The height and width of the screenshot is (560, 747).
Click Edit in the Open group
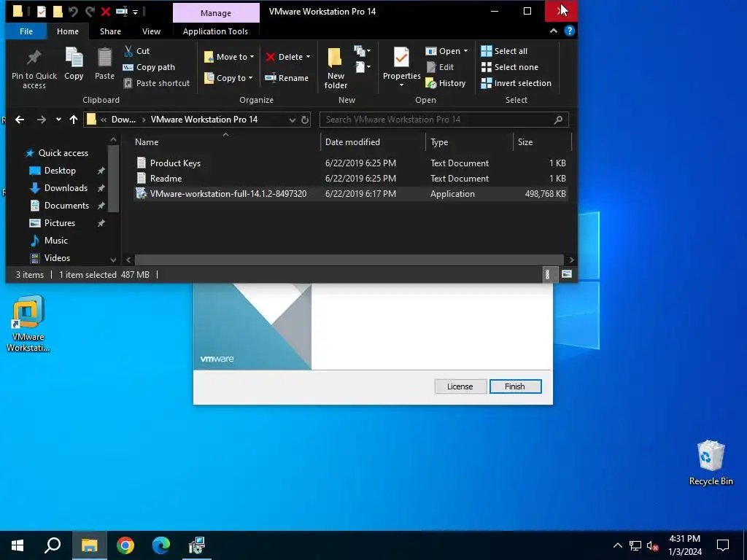[440, 67]
